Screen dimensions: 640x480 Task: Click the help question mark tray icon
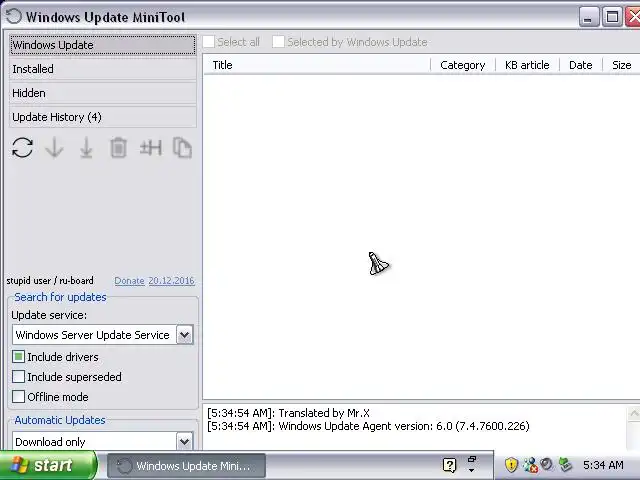coord(449,465)
